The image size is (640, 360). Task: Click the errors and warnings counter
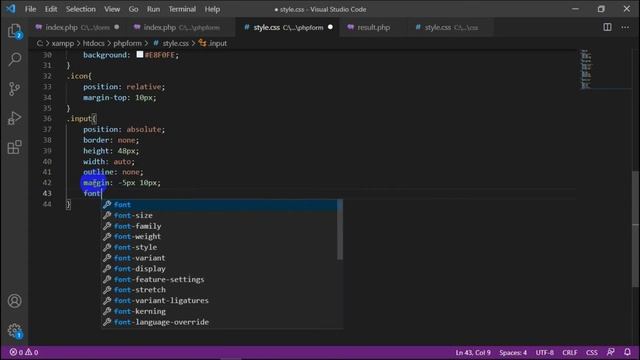[24, 352]
